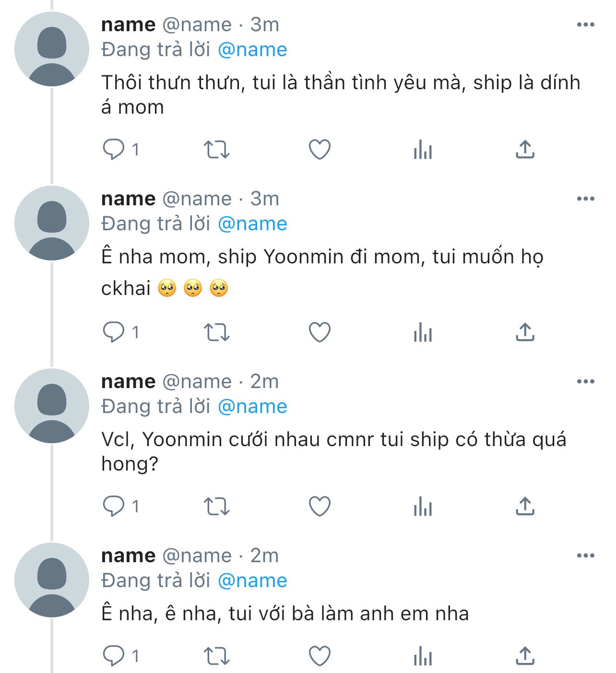The image size is (616, 673).
Task: Like the "Thôi thưn thưn" tweet
Action: click(320, 150)
